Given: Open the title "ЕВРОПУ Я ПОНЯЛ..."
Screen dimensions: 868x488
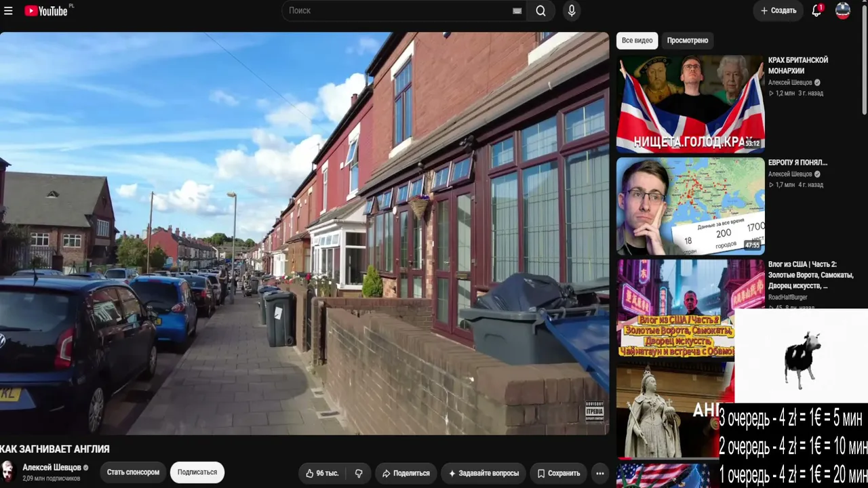Looking at the screenshot, I should tap(797, 163).
